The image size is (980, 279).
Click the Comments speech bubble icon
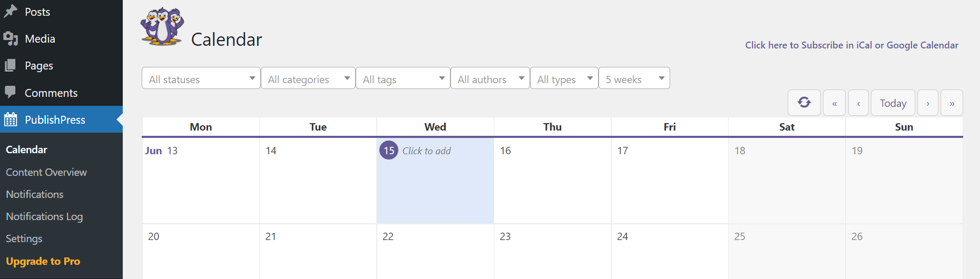pyautogui.click(x=11, y=92)
